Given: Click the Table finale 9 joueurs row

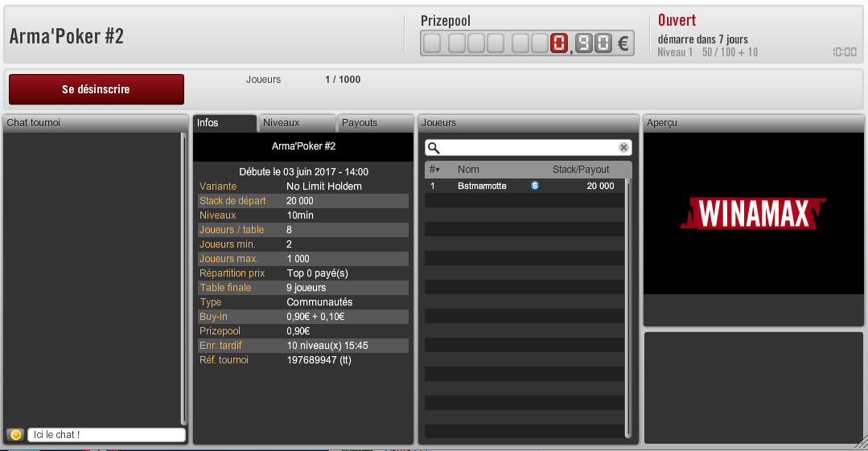Looking at the screenshot, I should click(x=303, y=288).
